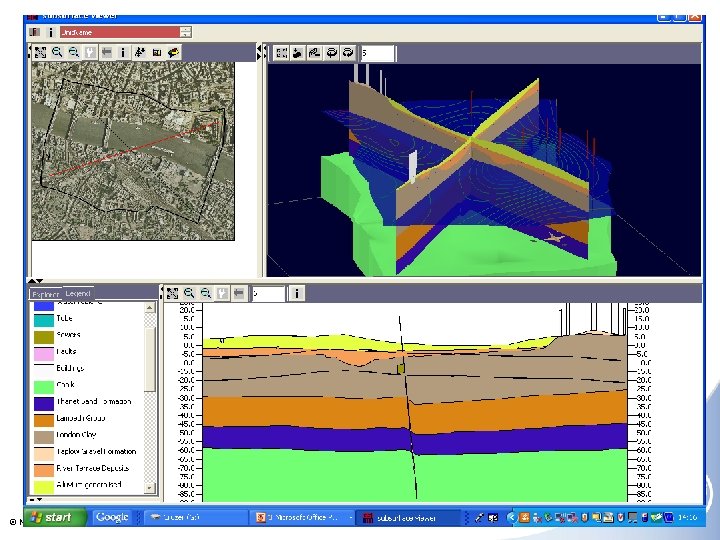Image resolution: width=720 pixels, height=540 pixels.
Task: Click the London Clay color swatch
Action: (41, 436)
